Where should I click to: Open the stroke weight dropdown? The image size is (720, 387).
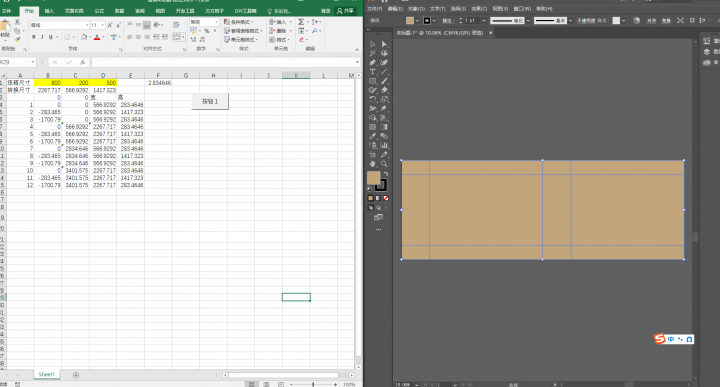(x=484, y=21)
